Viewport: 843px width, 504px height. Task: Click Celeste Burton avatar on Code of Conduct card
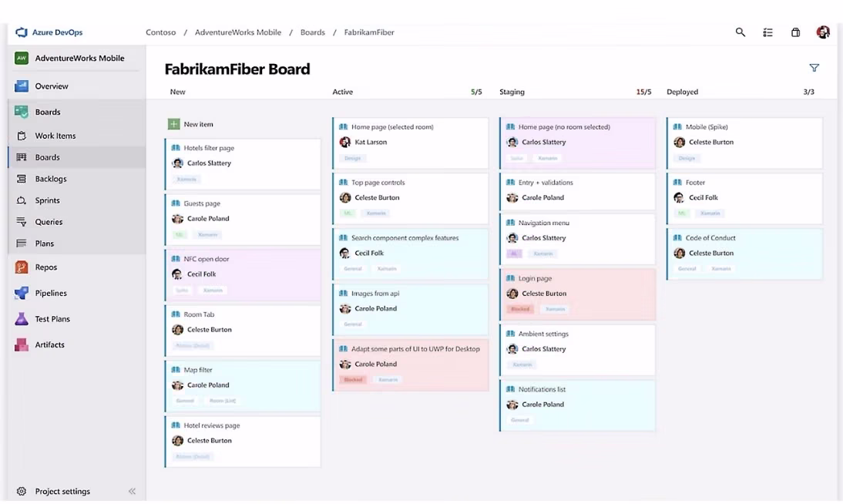679,253
